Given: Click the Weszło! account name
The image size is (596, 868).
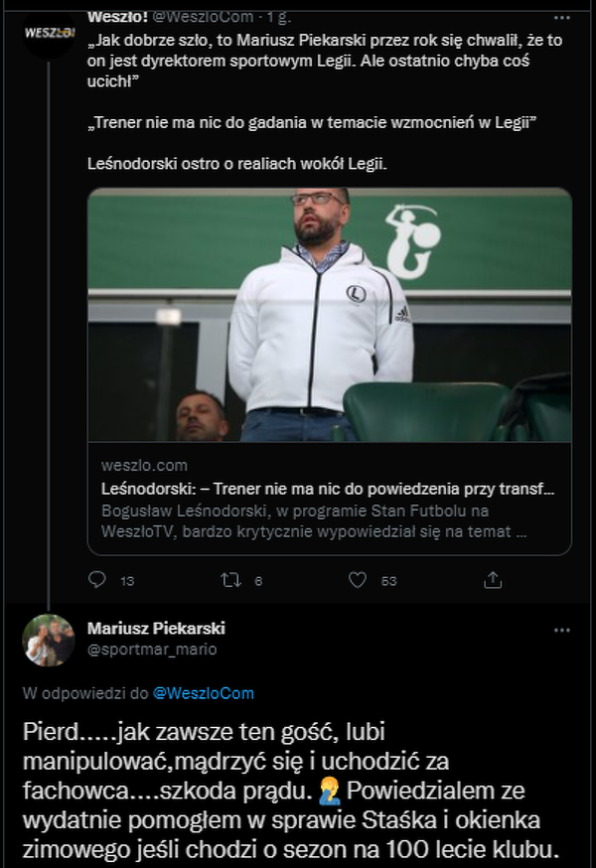Looking at the screenshot, I should (118, 17).
